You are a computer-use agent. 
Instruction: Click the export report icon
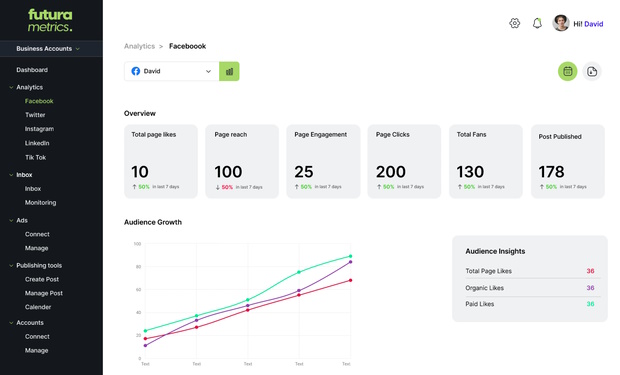coord(592,72)
